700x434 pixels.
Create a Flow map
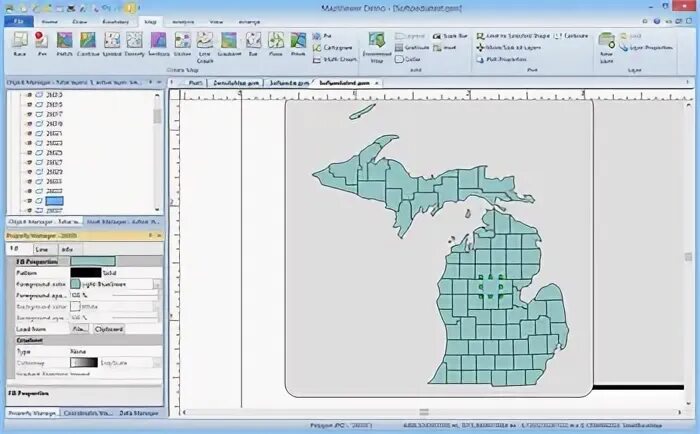(275, 44)
